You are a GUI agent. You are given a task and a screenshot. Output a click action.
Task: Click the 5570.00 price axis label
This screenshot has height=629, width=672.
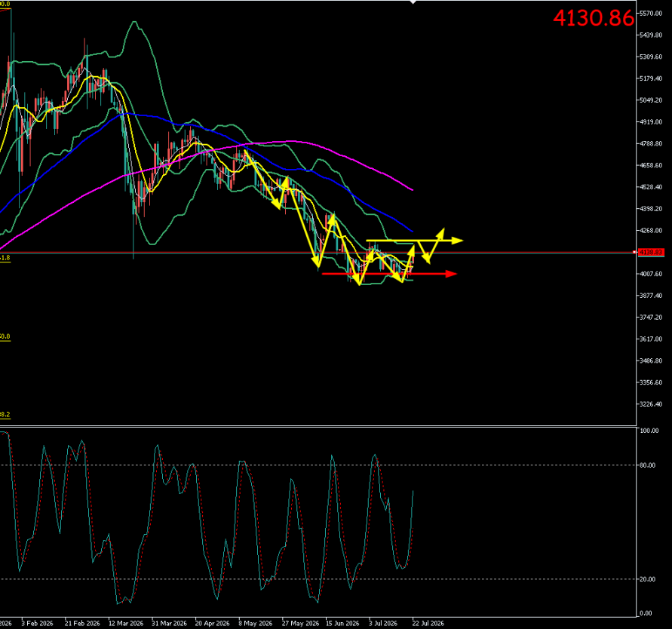[651, 14]
